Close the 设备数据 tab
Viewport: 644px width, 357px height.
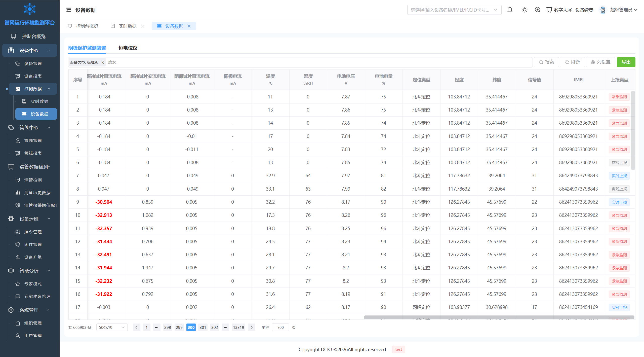coord(189,26)
